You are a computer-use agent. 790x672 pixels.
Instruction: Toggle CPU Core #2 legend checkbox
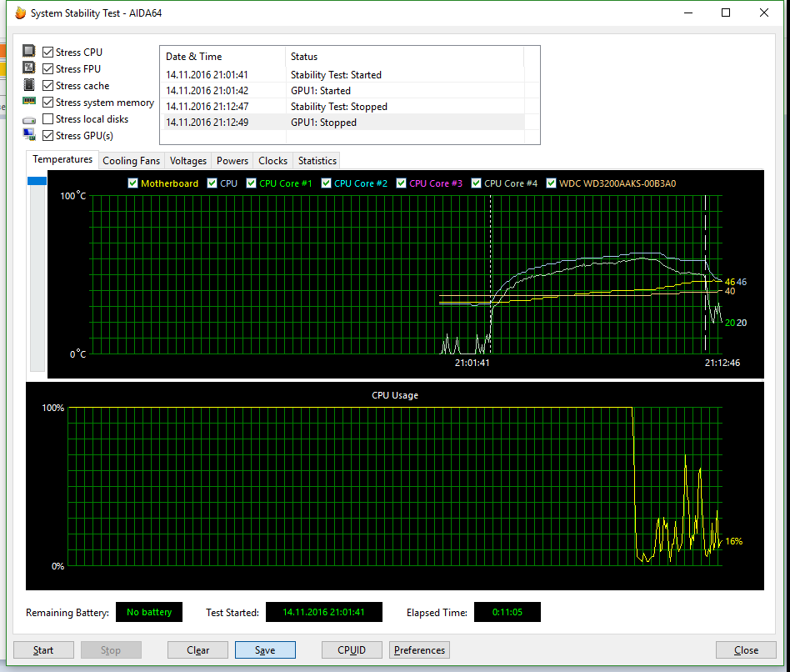(327, 183)
